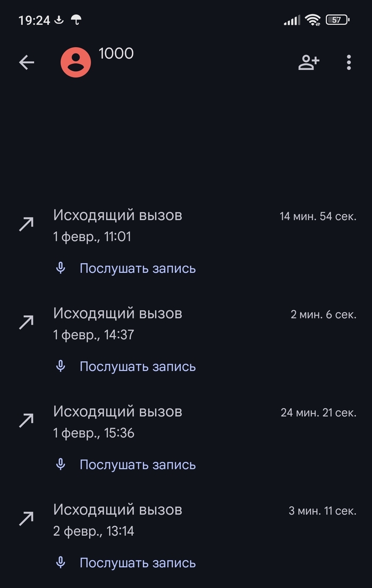The width and height of the screenshot is (372, 588).
Task: Go back using the back arrow
Action: [x=27, y=63]
